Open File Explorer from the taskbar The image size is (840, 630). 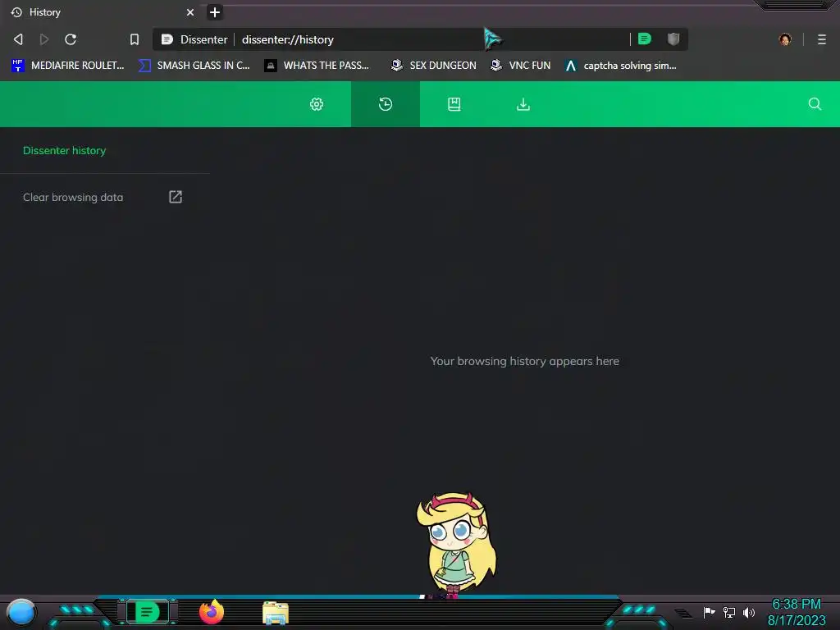click(276, 613)
